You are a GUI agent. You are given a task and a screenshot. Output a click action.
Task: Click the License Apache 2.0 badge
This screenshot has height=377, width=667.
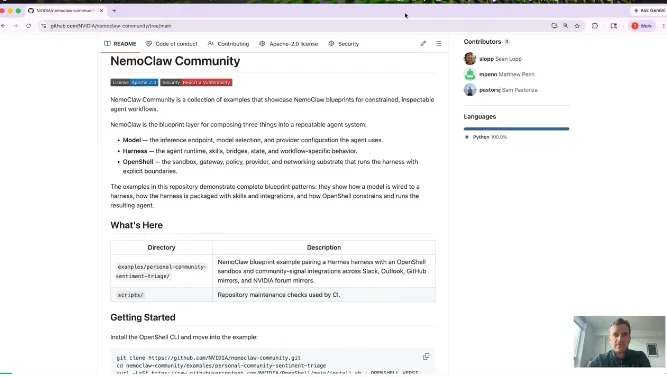(x=134, y=83)
